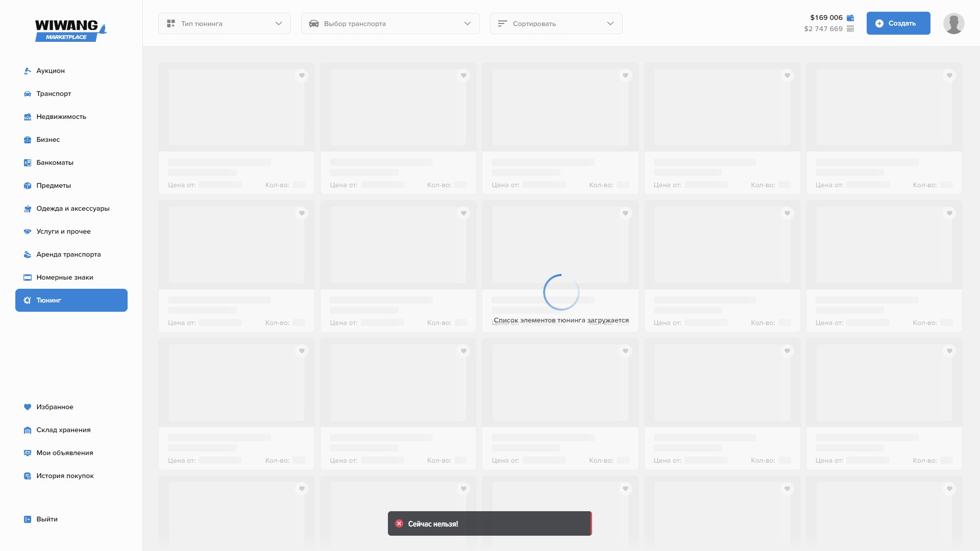Screen dimensions: 980x551
Task: Expand the Тип тюнинга dropdown
Action: (225, 23)
